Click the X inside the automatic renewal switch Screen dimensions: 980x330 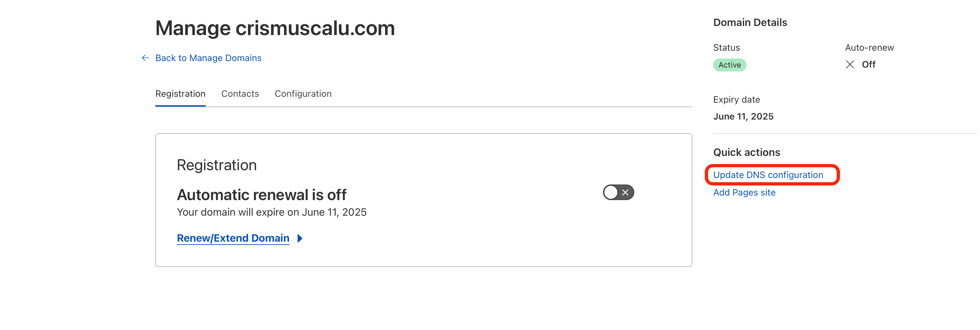click(625, 192)
